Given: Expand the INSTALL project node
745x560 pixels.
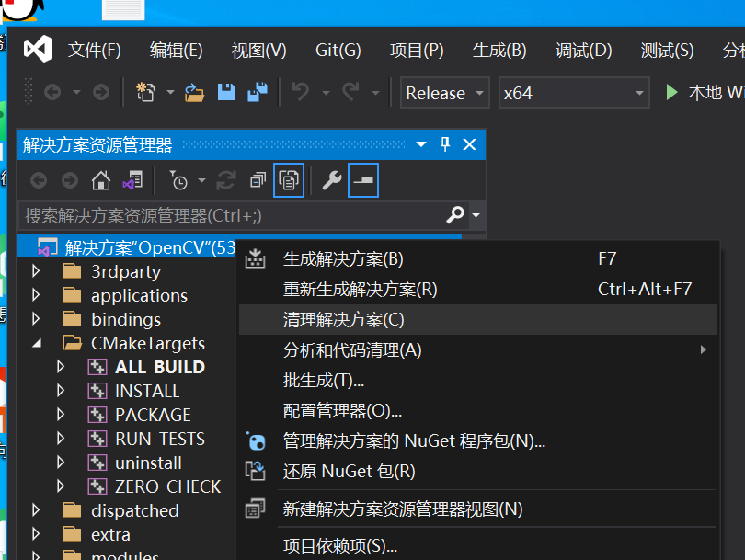Looking at the screenshot, I should [x=61, y=391].
